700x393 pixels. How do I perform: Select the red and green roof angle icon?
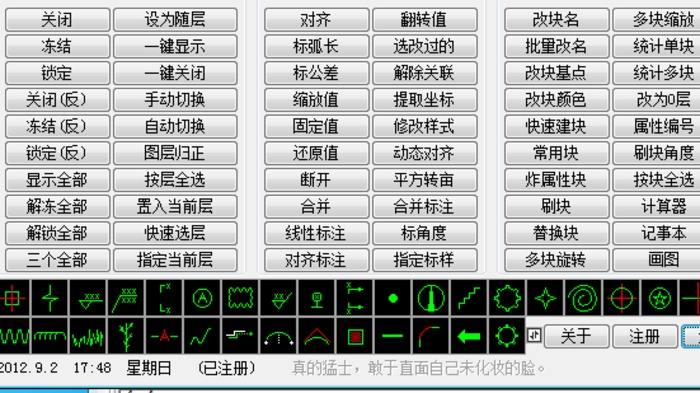[317, 336]
